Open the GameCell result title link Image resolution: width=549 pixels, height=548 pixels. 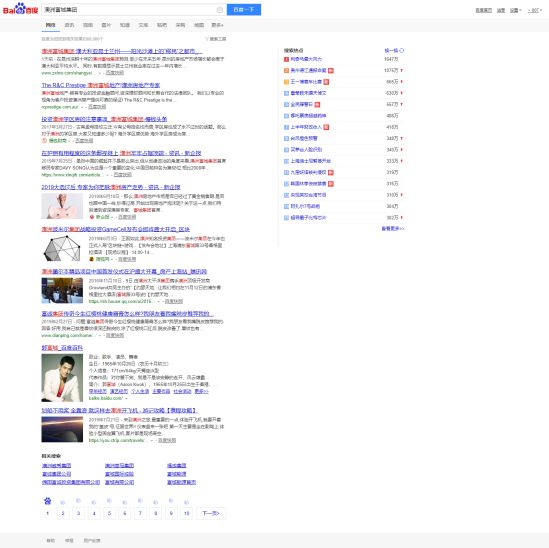click(x=116, y=229)
